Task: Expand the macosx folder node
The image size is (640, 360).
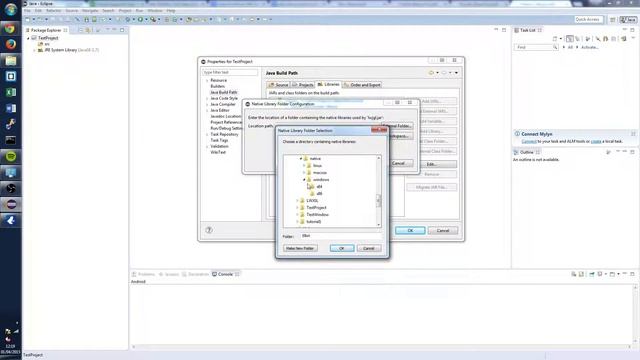Action: tap(304, 173)
